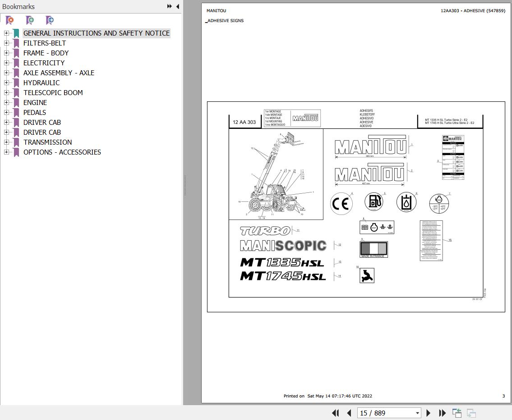512x420 pixels.
Task: Open the AXLE ASSEMBLY - AXLE bookmark
Action: (x=59, y=73)
